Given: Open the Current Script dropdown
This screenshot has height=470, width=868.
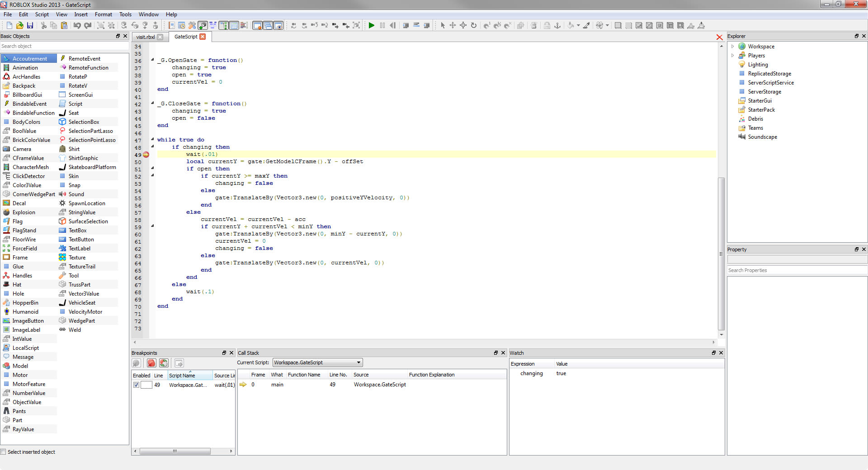Looking at the screenshot, I should coord(359,362).
